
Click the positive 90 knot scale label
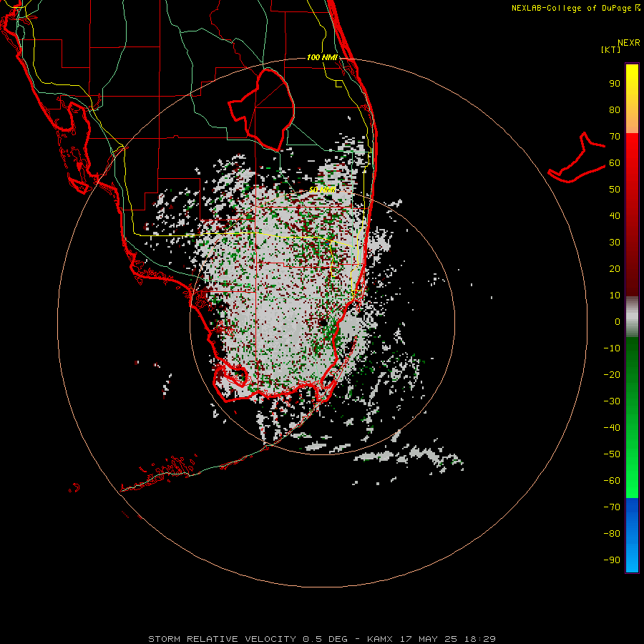click(x=615, y=84)
